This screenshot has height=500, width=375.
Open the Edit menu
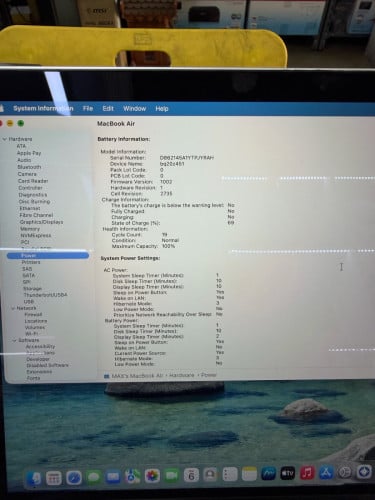coord(108,108)
